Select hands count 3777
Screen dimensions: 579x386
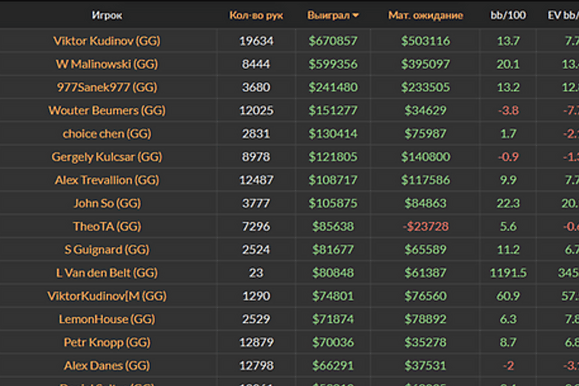[256, 203]
